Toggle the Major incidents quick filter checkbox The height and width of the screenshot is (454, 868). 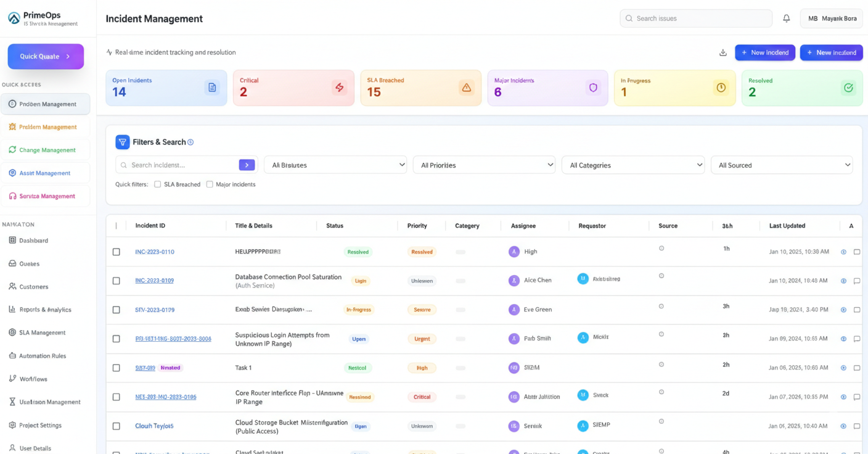[x=210, y=184]
